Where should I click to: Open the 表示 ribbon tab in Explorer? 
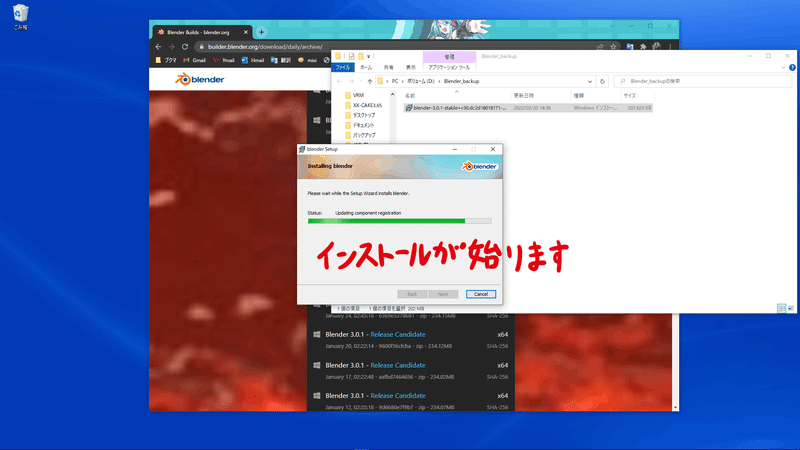[x=411, y=67]
